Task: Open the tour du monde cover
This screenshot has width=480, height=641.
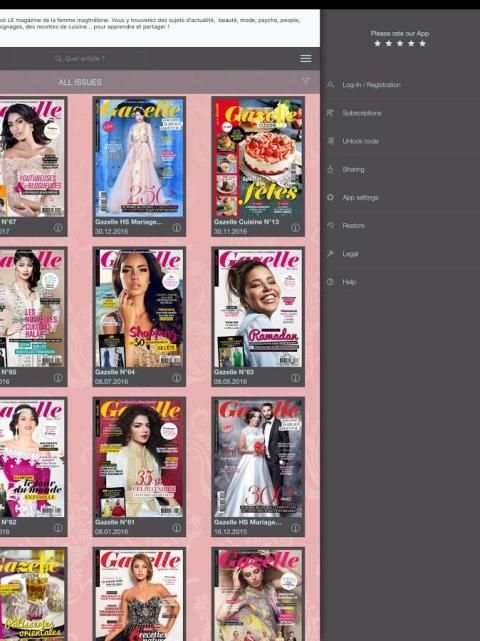Action: click(x=32, y=458)
